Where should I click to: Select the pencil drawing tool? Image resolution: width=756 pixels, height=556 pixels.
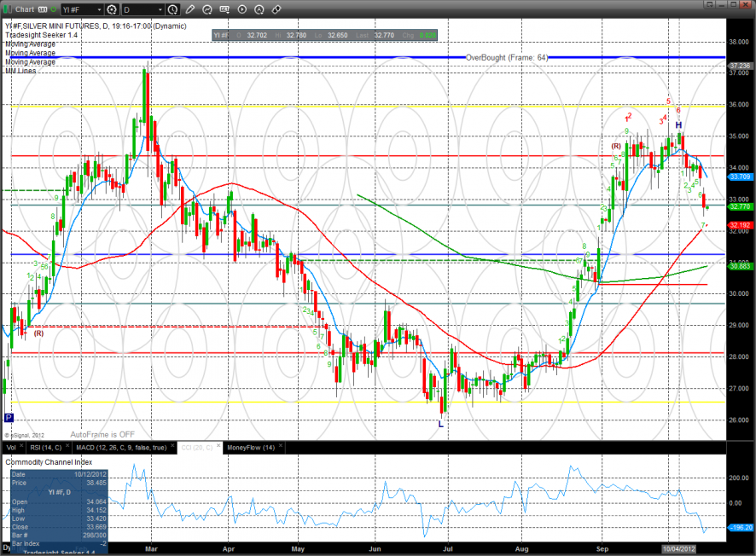coord(190,9)
